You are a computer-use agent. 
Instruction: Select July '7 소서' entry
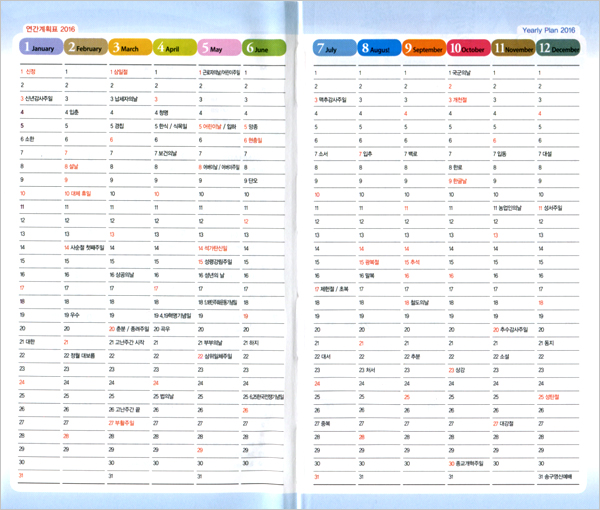coord(321,154)
